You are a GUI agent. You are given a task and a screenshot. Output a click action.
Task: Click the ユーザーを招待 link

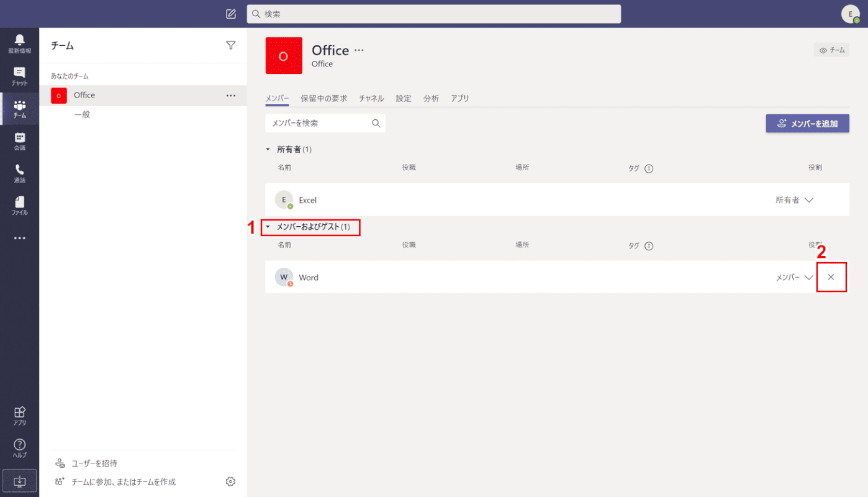coord(94,463)
